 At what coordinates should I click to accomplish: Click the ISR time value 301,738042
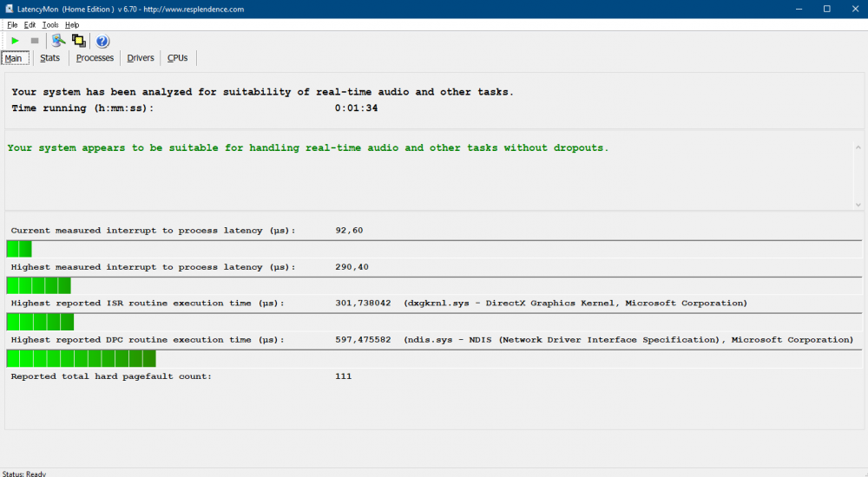click(363, 304)
